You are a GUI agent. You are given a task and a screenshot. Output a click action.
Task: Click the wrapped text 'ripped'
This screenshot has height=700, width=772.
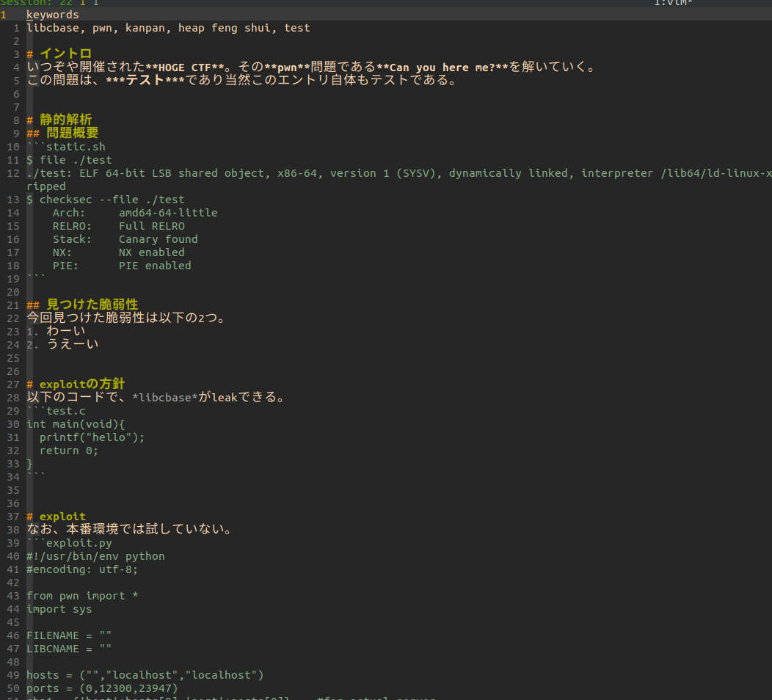click(x=45, y=186)
